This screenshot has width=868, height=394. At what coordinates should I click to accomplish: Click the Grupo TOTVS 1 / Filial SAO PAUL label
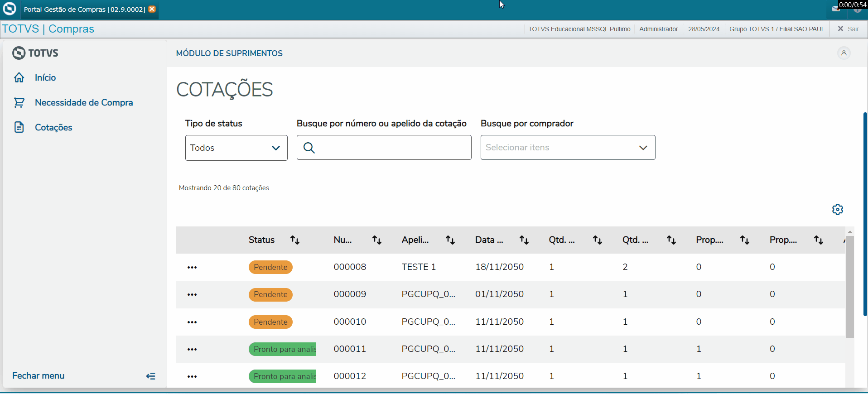tap(777, 29)
